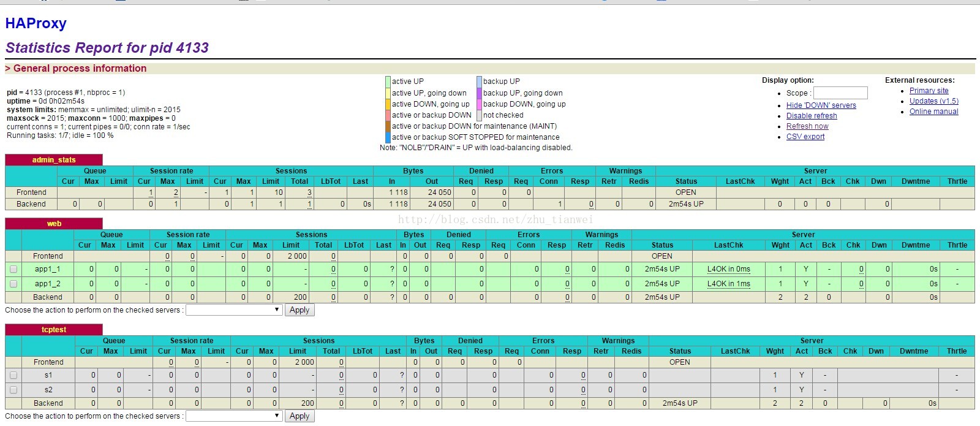Focus the Scope input field

840,93
